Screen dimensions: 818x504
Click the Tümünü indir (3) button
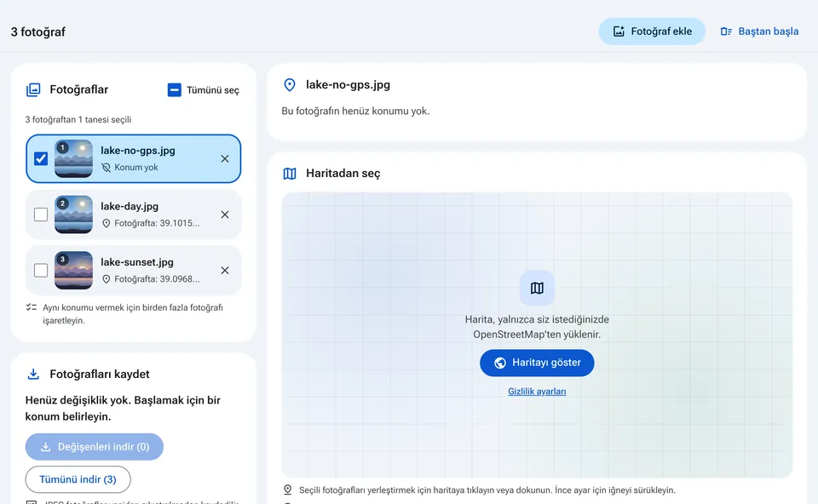pyautogui.click(x=78, y=479)
